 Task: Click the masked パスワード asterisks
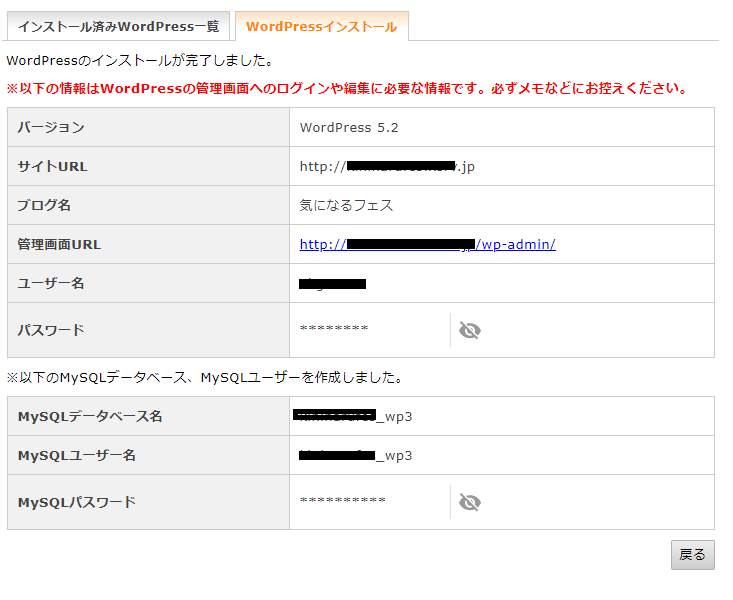click(x=334, y=330)
